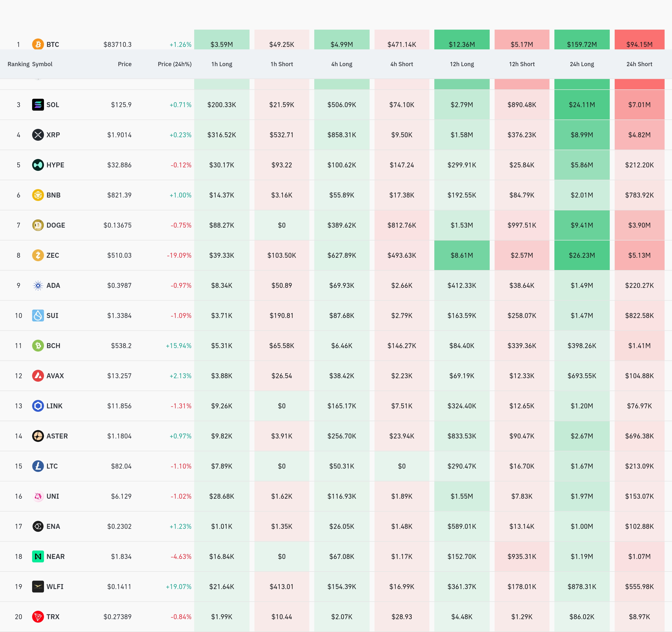Click the DOGE coin icon

tap(38, 225)
